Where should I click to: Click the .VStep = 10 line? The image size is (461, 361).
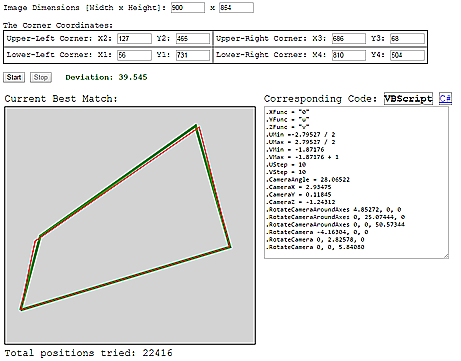click(286, 172)
